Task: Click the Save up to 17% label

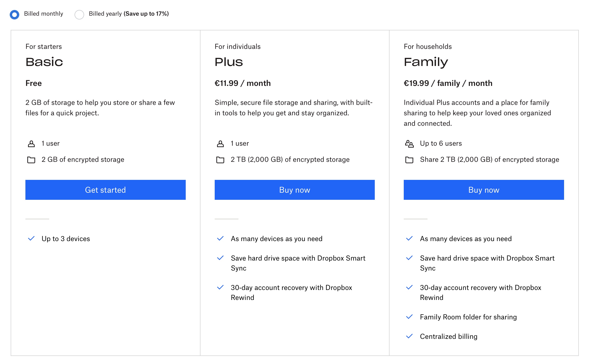Action: pos(146,14)
